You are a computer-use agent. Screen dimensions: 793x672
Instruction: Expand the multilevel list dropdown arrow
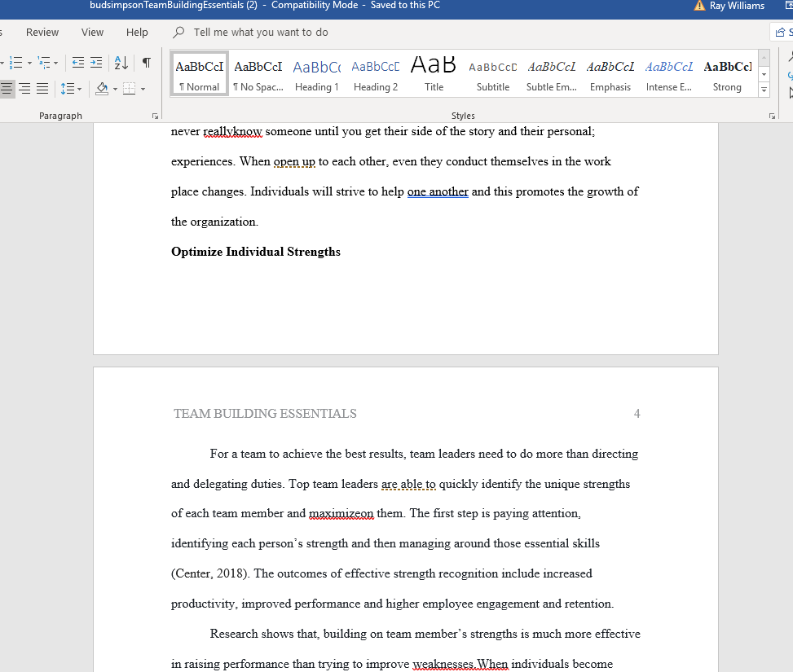click(55, 64)
